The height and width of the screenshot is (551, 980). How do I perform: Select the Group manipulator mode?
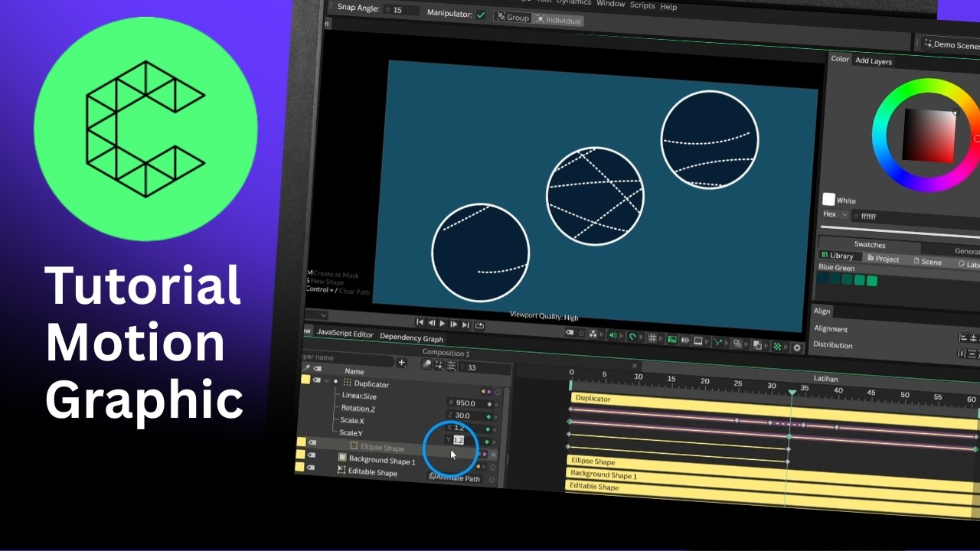[512, 17]
